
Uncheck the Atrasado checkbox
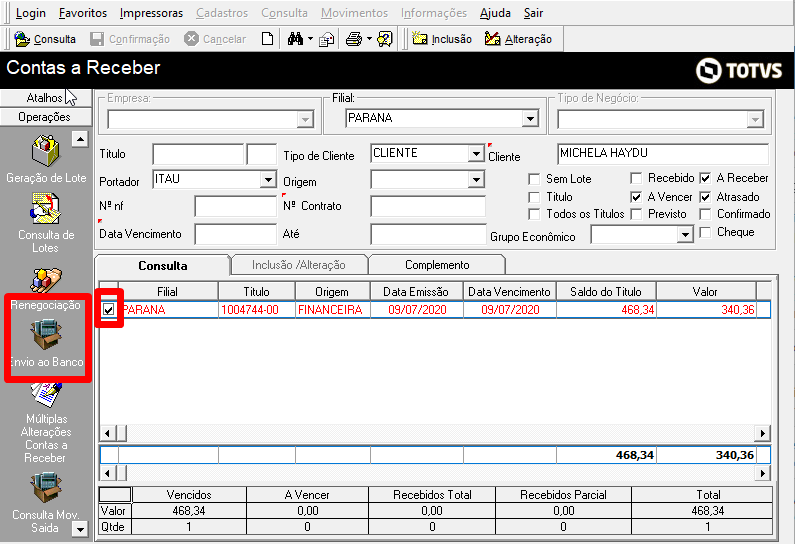[x=705, y=197]
